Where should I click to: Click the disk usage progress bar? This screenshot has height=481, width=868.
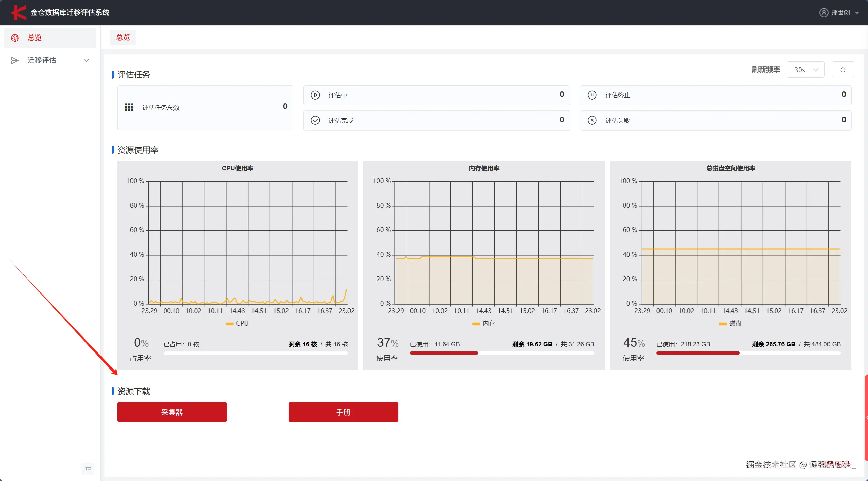click(748, 353)
